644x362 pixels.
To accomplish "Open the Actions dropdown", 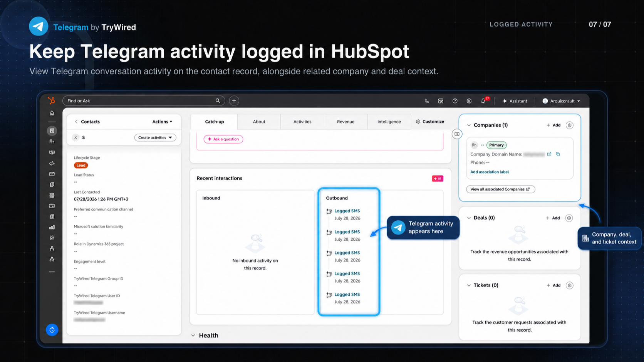I will point(162,122).
